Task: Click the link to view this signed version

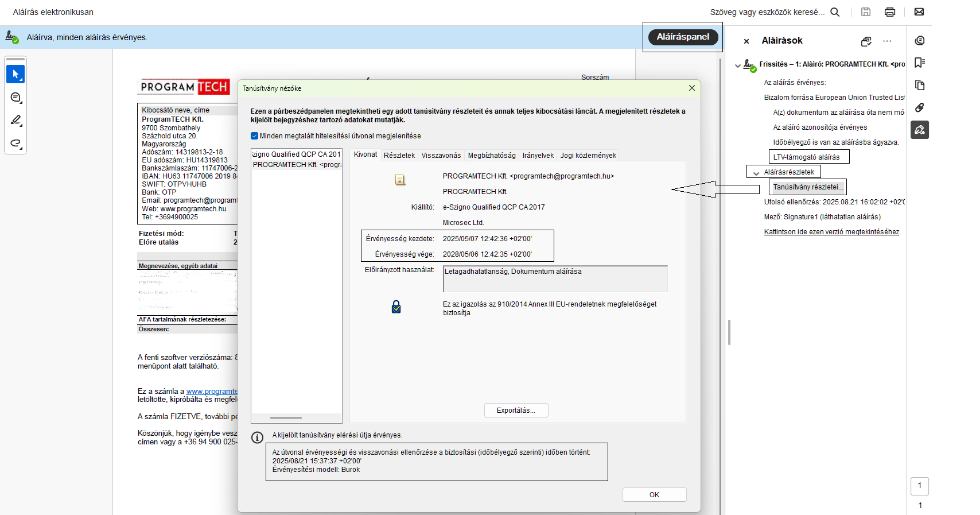Action: (831, 232)
